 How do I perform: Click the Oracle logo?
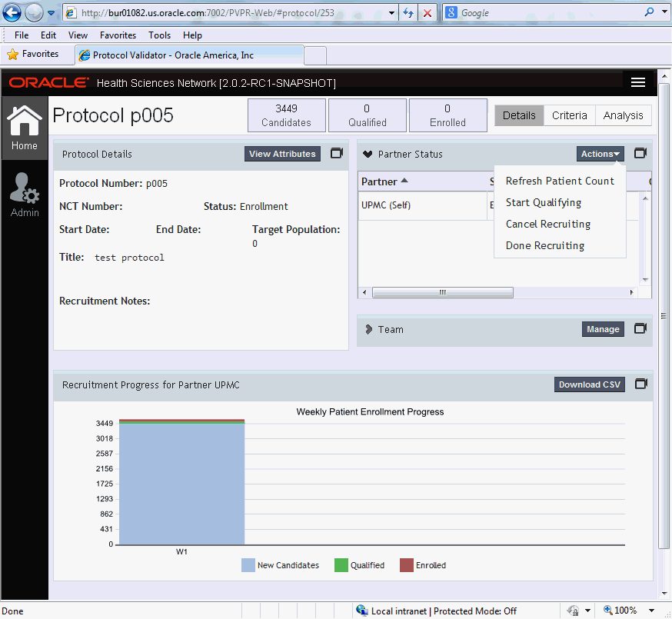(49, 82)
